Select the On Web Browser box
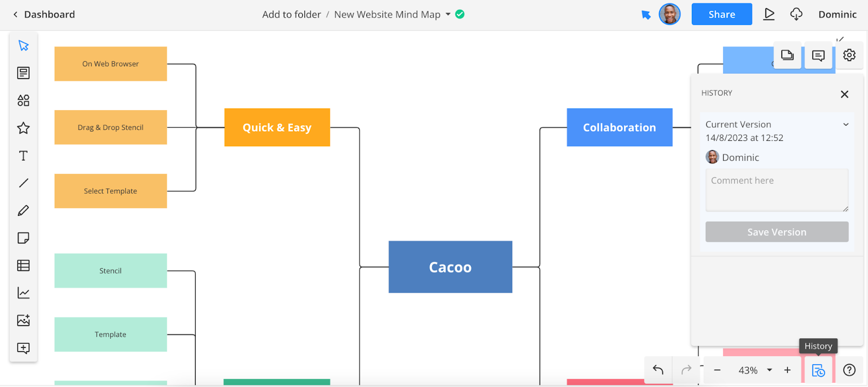 point(111,64)
